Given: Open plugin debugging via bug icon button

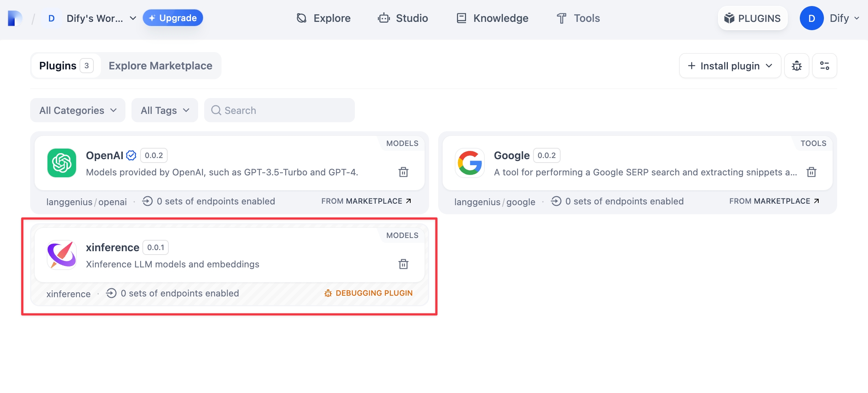Looking at the screenshot, I should 796,66.
